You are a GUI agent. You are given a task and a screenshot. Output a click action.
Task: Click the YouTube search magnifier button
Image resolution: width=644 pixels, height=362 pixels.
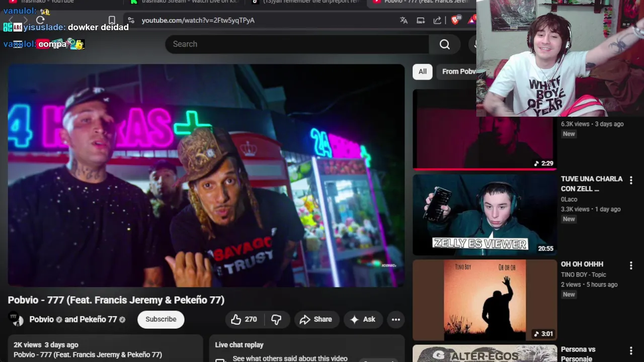[445, 44]
